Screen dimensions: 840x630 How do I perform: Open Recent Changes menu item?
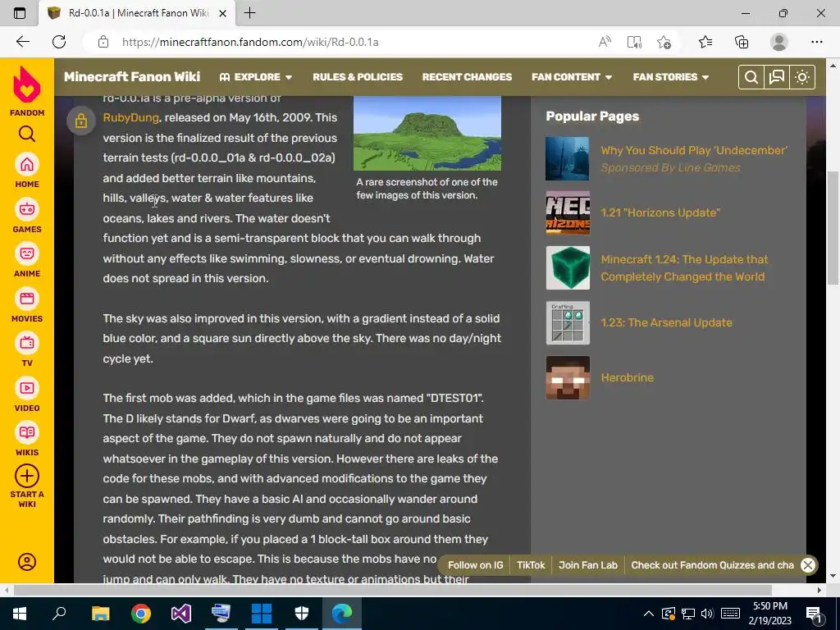[467, 77]
